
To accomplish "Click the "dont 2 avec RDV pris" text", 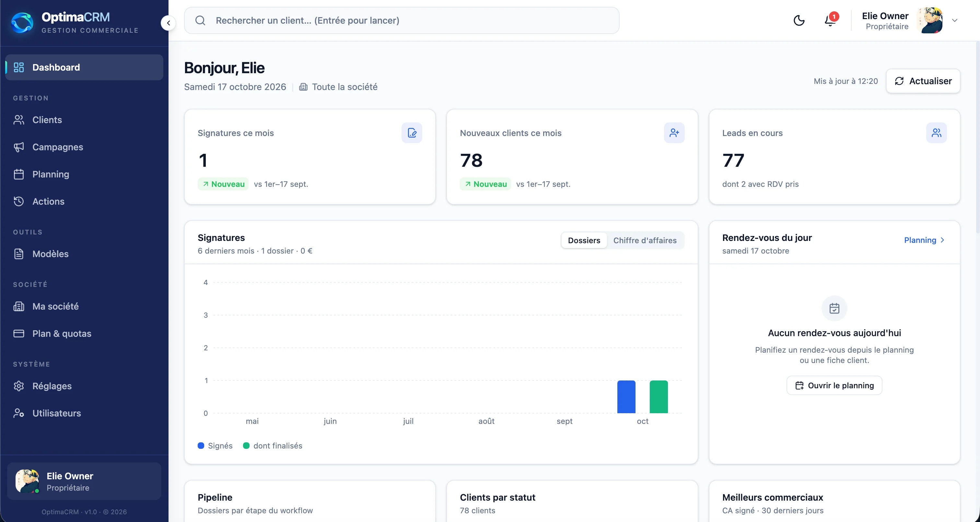I will click(760, 184).
